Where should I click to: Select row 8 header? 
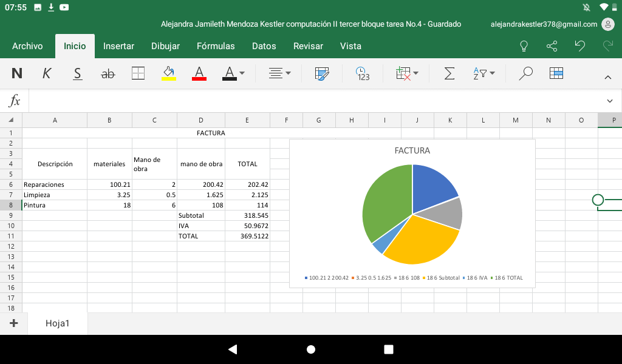[x=11, y=205]
